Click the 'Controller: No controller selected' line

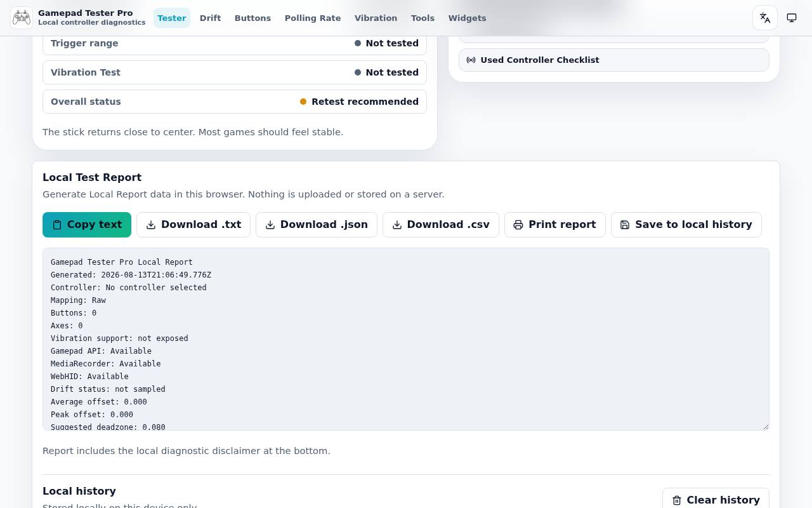[x=129, y=288]
